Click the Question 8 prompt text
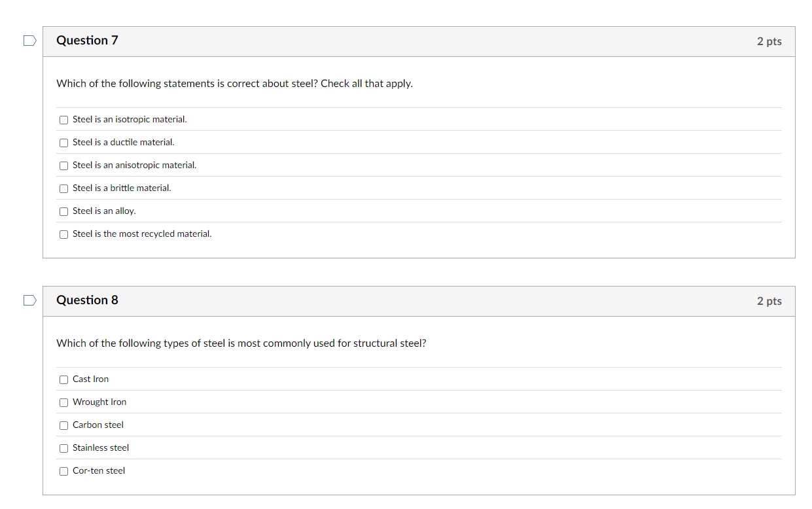812x509 pixels. (241, 343)
